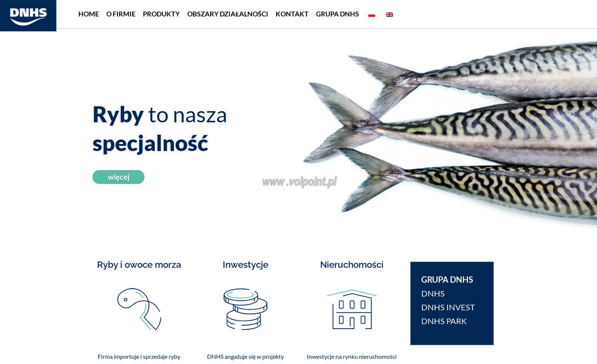Open the O FIRMIE menu item
Screen dimensions: 597x364
tap(121, 14)
